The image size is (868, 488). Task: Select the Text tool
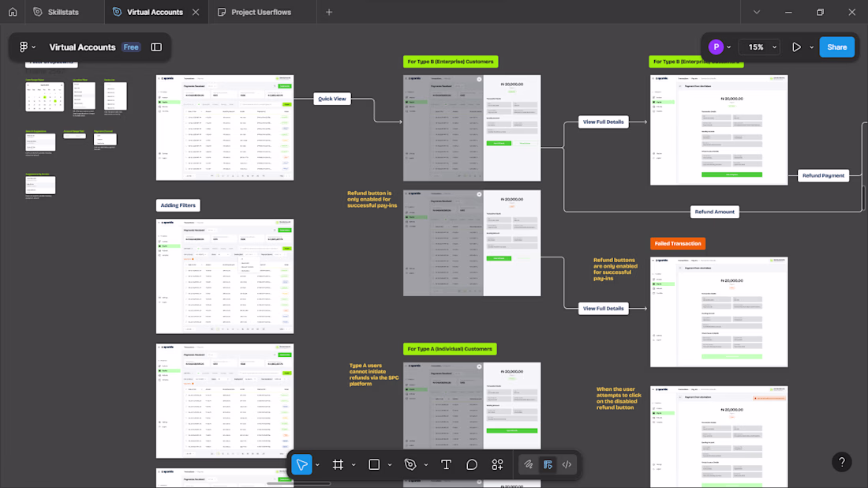tap(446, 465)
